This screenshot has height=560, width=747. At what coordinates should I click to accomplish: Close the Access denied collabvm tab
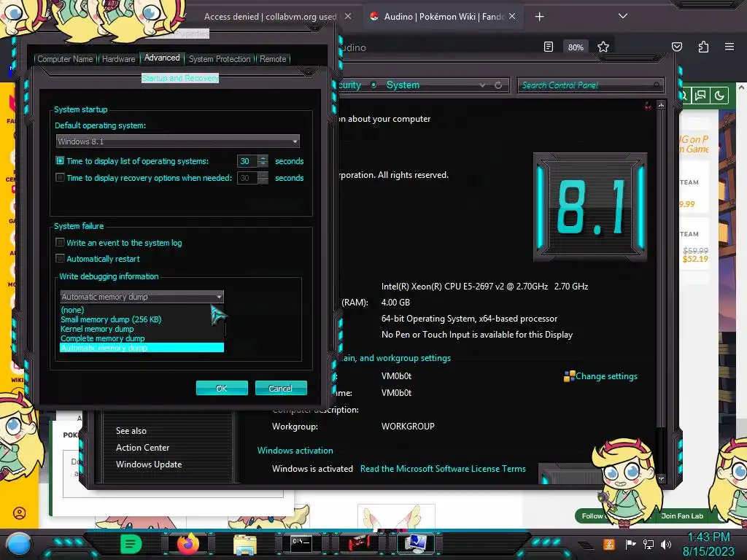(348, 16)
